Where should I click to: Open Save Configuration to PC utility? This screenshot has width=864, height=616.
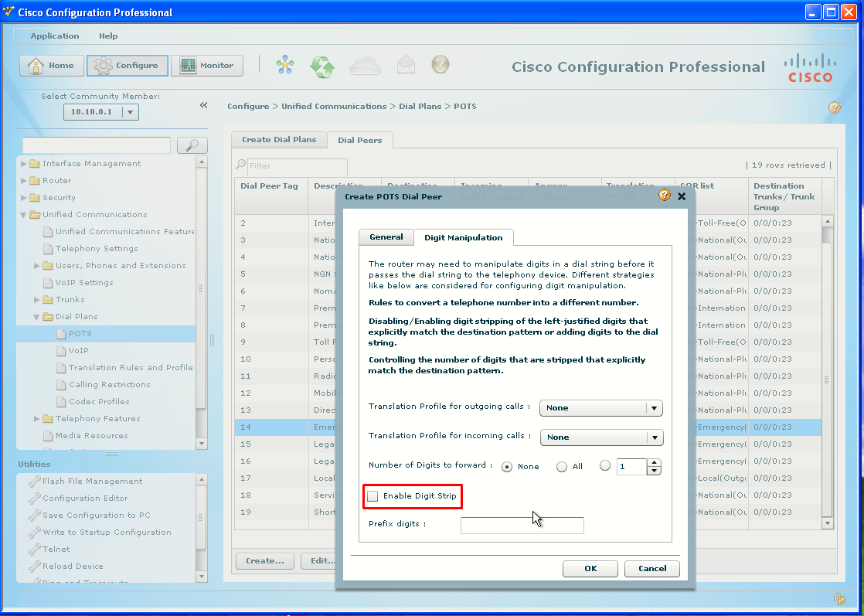[x=96, y=516]
